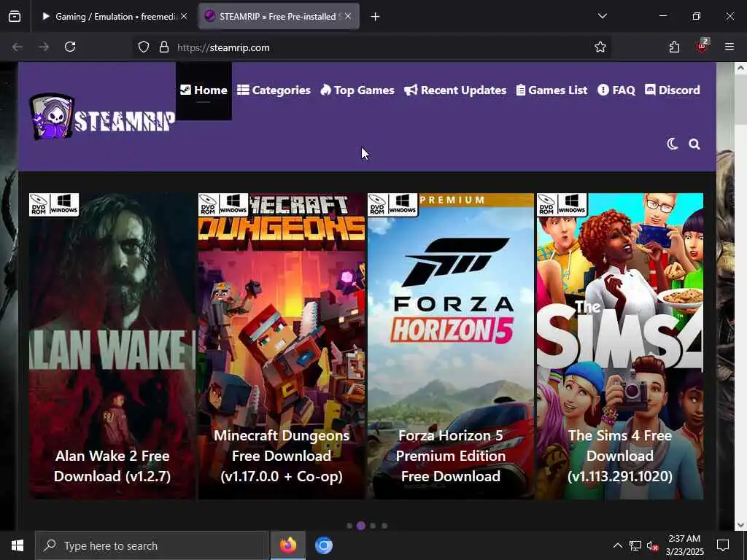Open the Windows Start menu

(18, 545)
